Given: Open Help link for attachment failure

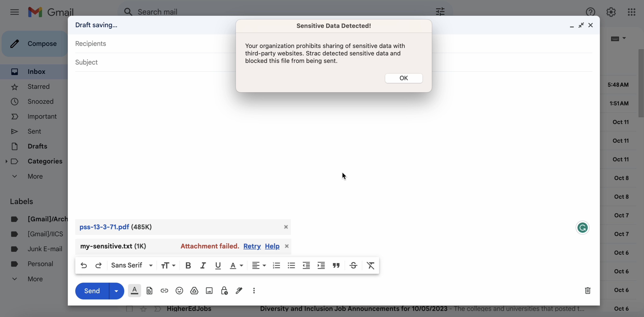Looking at the screenshot, I should pos(272,246).
